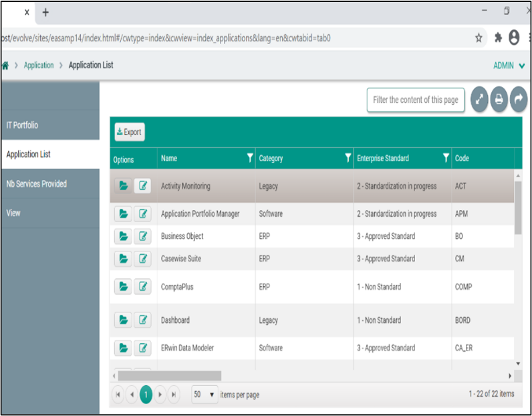Expand the ADMIN user menu

pyautogui.click(x=509, y=66)
